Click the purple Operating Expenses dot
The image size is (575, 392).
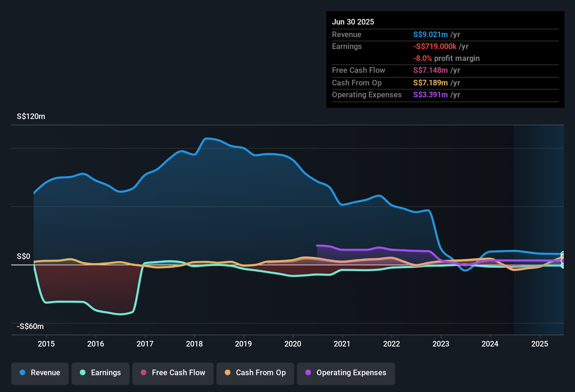coord(308,372)
